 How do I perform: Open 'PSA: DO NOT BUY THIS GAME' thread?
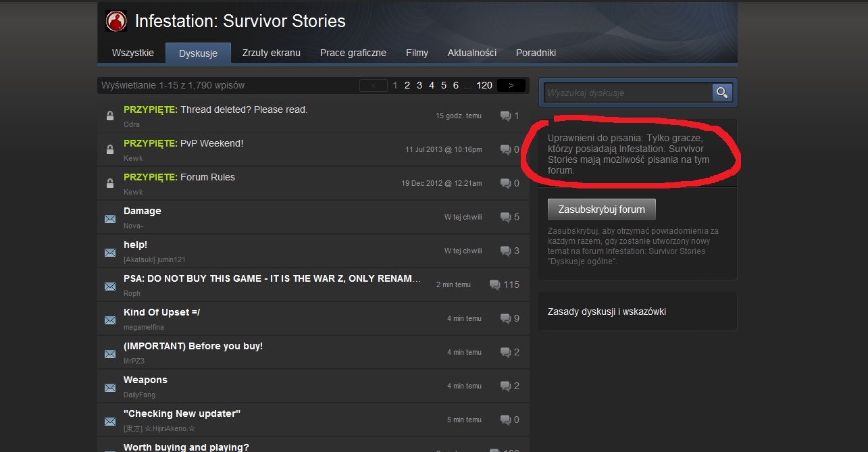tap(272, 278)
